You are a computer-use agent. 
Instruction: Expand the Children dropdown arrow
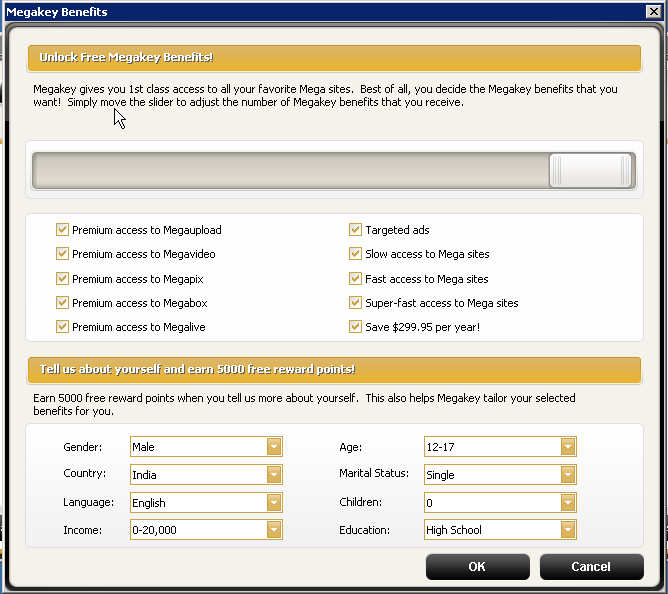568,502
